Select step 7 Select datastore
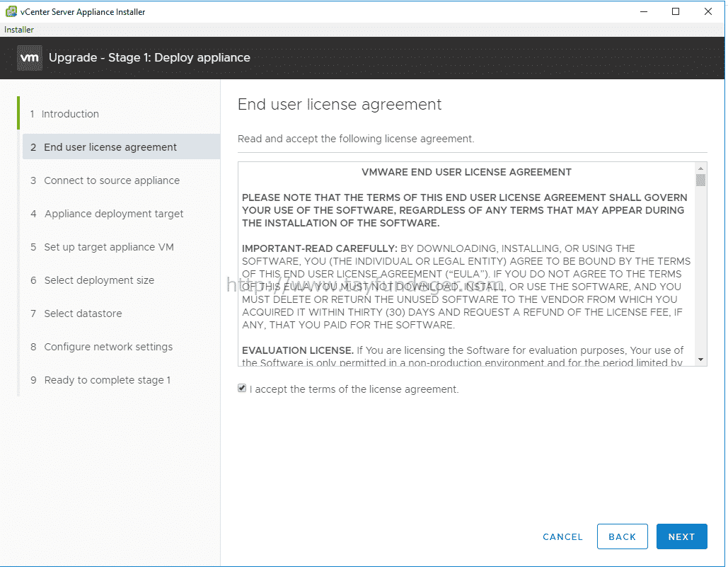 pyautogui.click(x=76, y=314)
